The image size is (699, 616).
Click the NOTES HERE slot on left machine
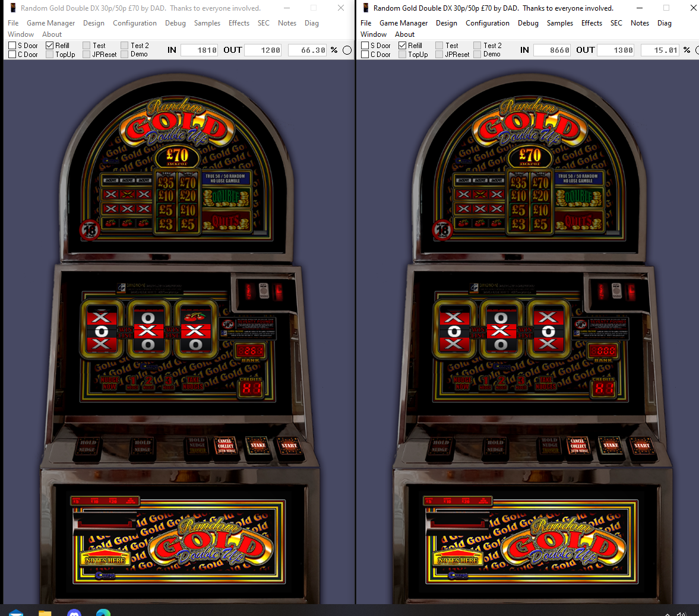(106, 560)
